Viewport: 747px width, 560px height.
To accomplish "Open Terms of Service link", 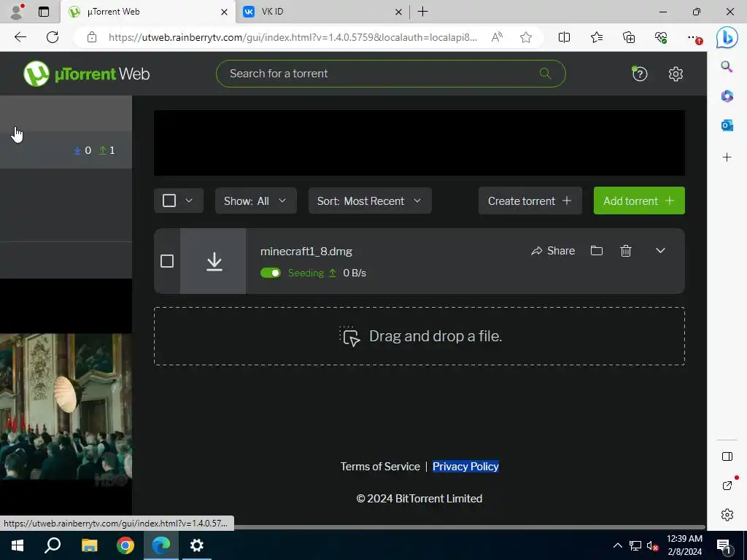I will (x=380, y=466).
